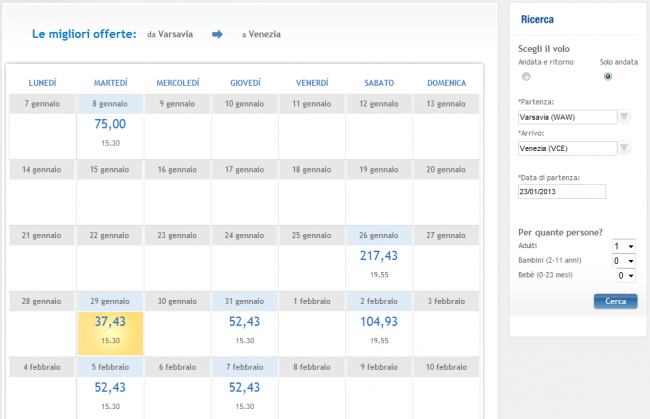The image size is (650, 419).
Task: Open the Arrivo airport dropdown arrow
Action: click(624, 149)
